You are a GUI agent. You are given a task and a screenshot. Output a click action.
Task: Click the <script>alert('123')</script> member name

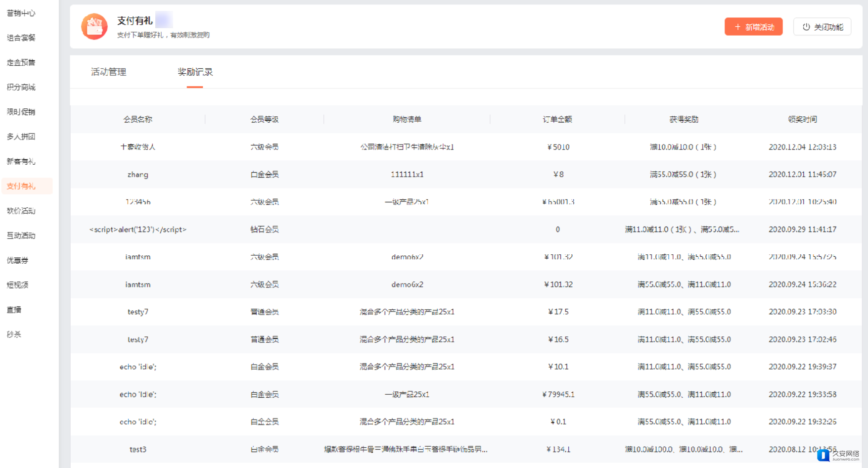(x=138, y=230)
